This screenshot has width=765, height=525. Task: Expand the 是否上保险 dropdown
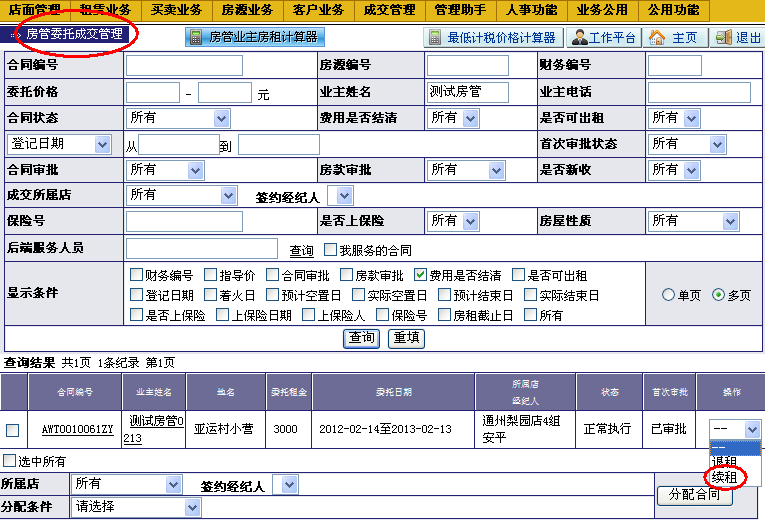pyautogui.click(x=453, y=221)
